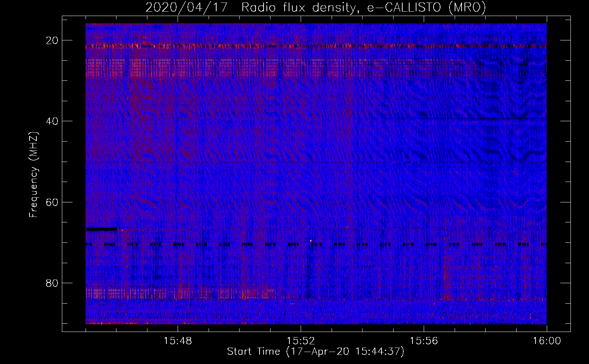Click the 20 MHz frequency tick label
This screenshot has width=589, height=364.
coord(52,40)
